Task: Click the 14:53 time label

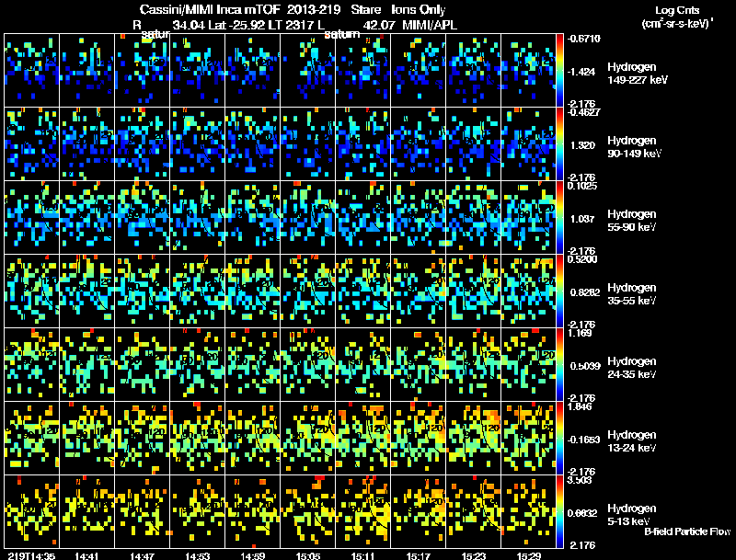Action: (x=198, y=555)
